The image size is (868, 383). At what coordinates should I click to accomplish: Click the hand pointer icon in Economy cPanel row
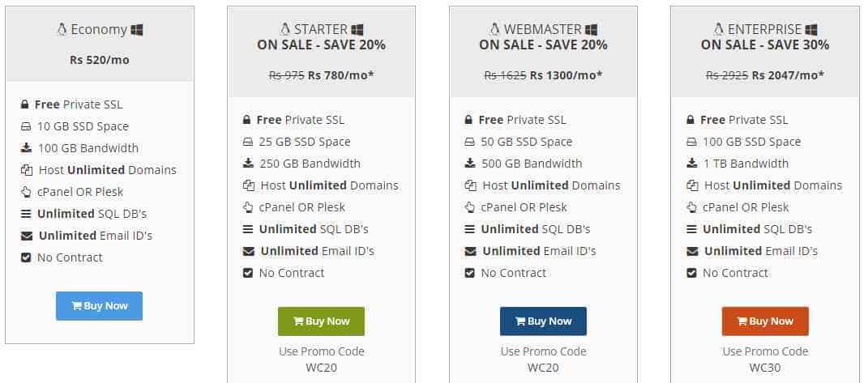click(25, 192)
